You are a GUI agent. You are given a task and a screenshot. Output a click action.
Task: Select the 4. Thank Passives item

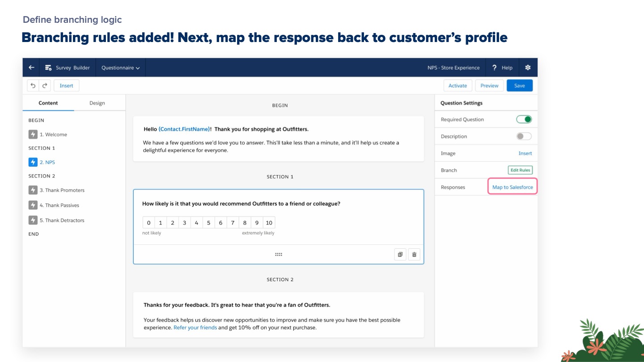click(x=59, y=206)
